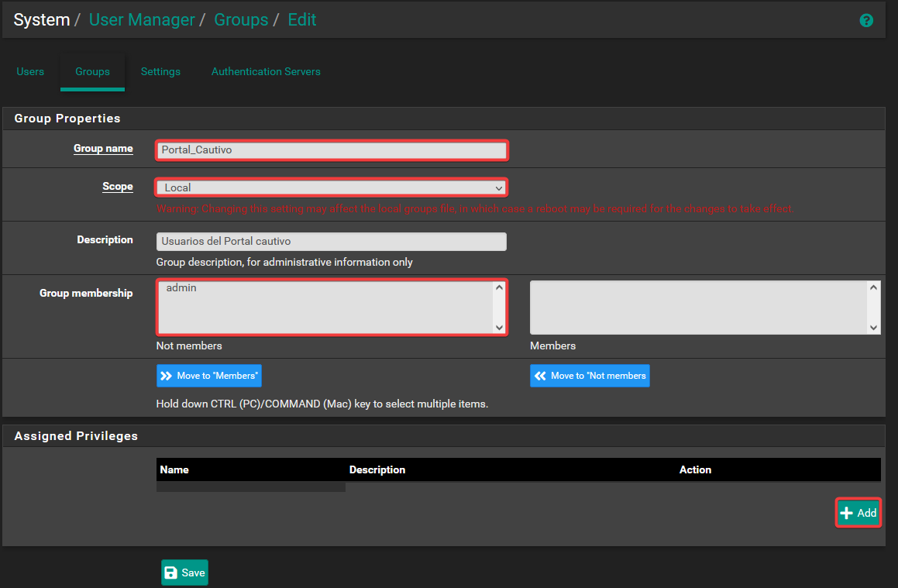Select admin in Not members list

click(181, 288)
